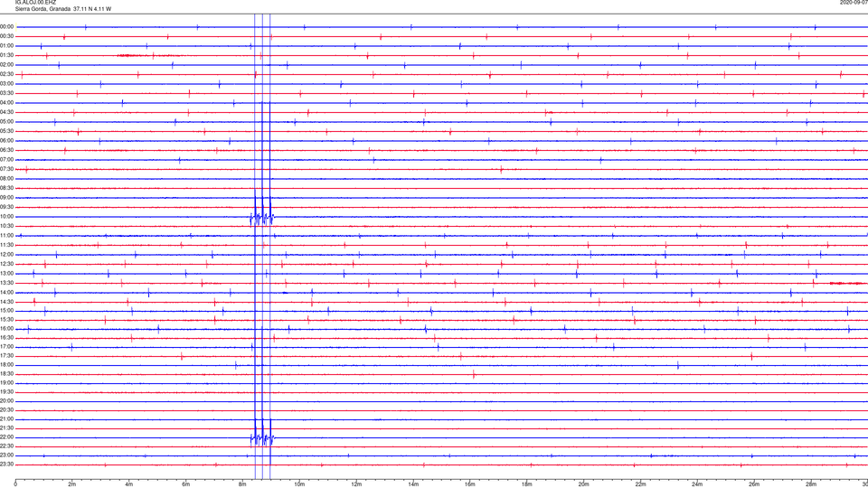Click the 12:00 trace label
The height and width of the screenshot is (488, 868).
7,255
